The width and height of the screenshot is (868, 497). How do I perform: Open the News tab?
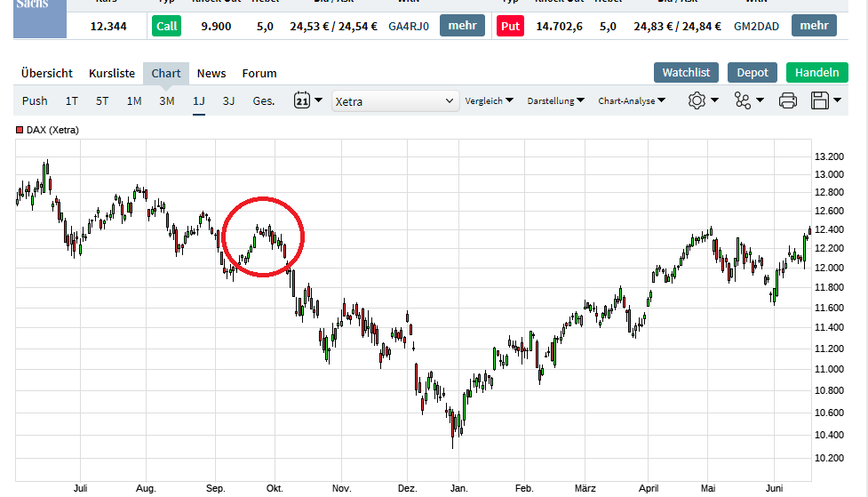(211, 73)
